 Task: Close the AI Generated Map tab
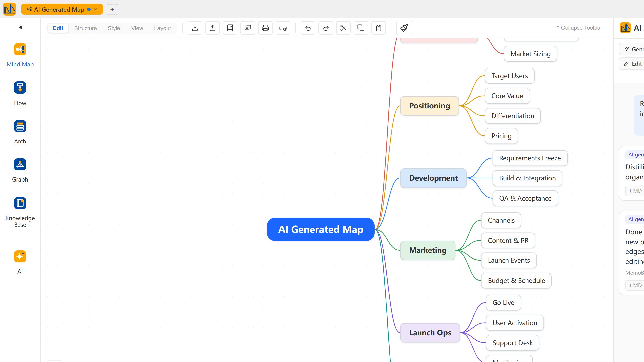click(x=96, y=9)
